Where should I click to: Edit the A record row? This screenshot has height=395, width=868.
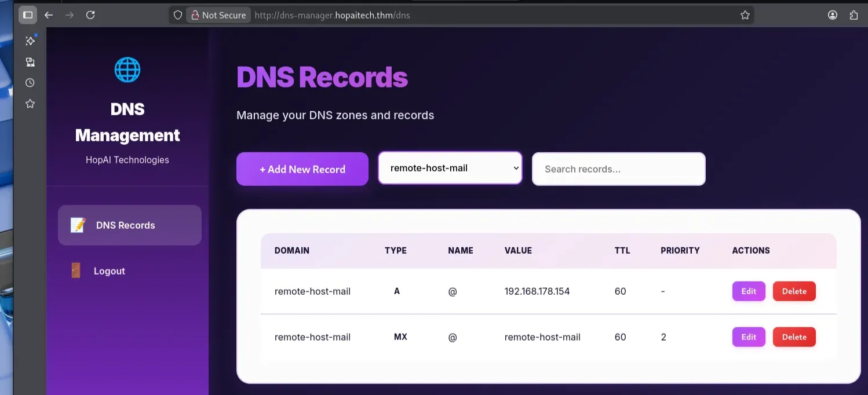tap(749, 291)
